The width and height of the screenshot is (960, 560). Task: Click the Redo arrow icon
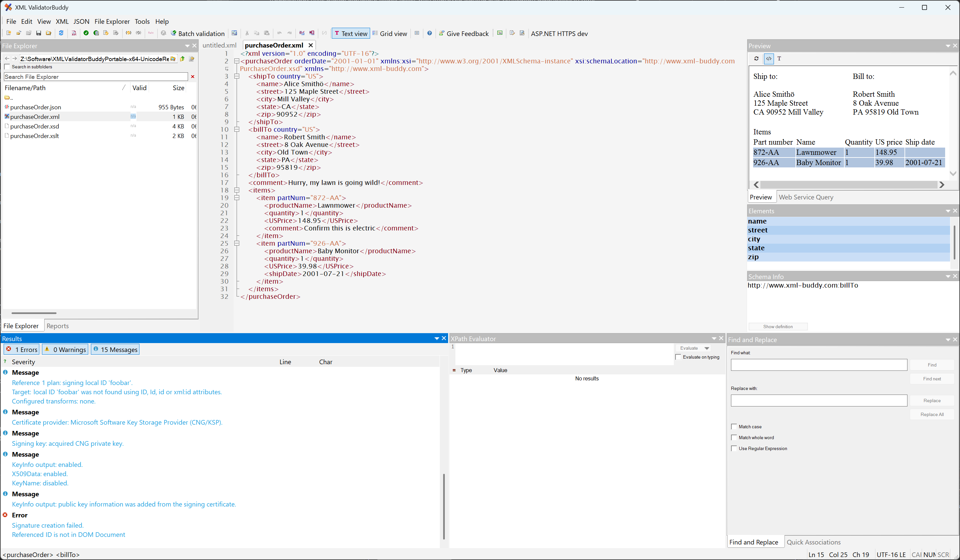pos(289,33)
